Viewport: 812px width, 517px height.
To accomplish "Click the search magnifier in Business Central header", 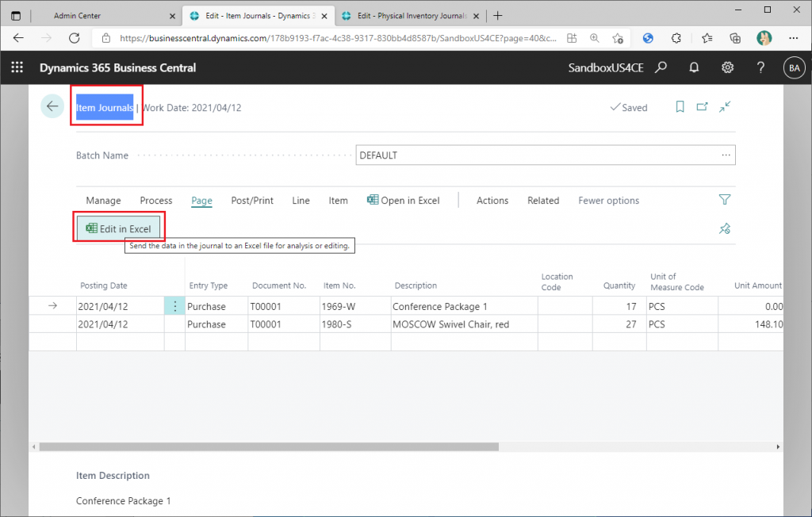I will click(x=661, y=67).
